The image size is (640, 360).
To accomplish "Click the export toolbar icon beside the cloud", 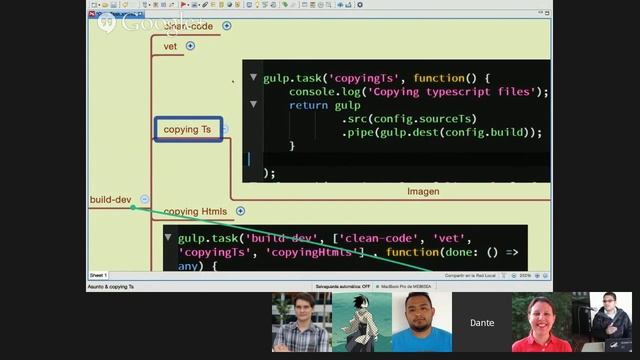I will [348, 5].
